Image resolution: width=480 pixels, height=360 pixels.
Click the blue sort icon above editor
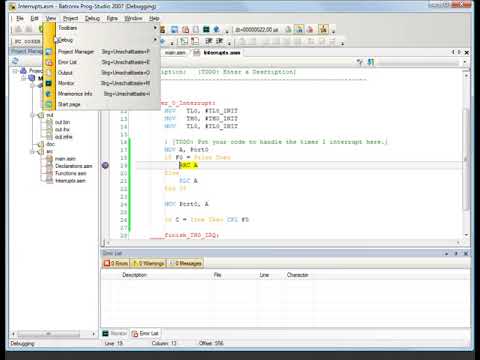(371, 62)
